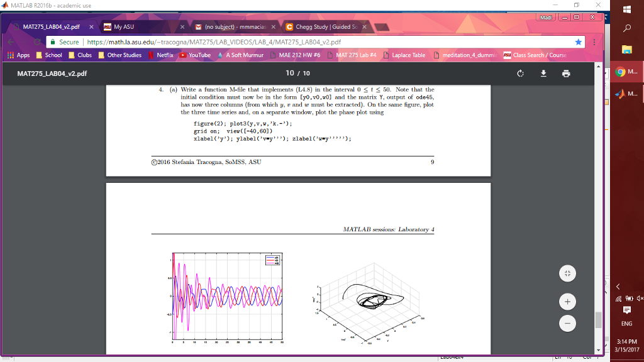Rotate the PDF page clockwise
Viewport: 644px width, 362px height.
click(520, 73)
